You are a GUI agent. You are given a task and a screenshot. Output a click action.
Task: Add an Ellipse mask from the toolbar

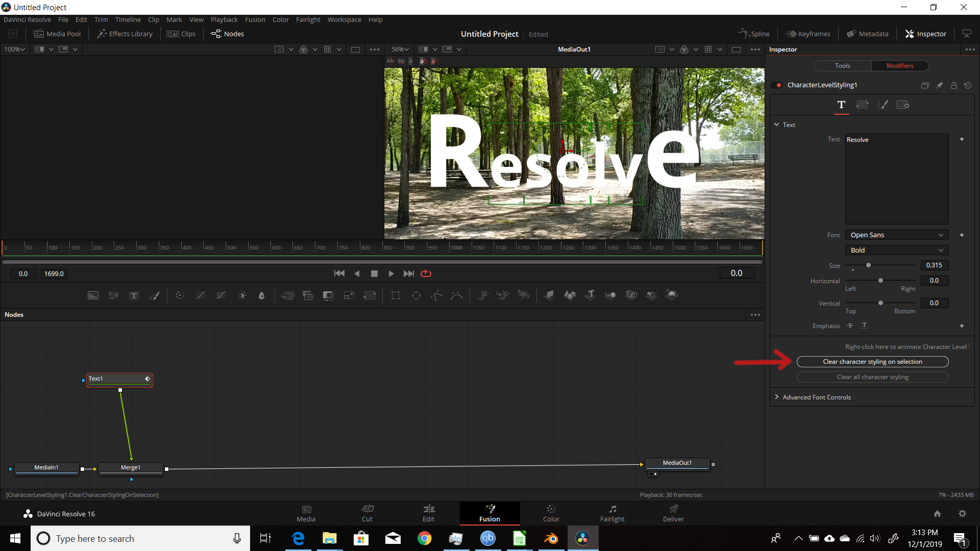point(416,295)
